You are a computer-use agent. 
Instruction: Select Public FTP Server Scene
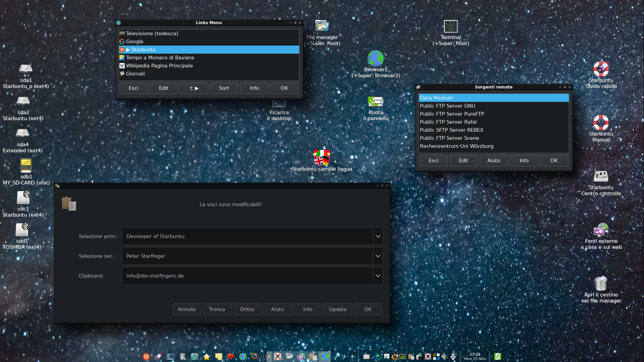coord(494,138)
